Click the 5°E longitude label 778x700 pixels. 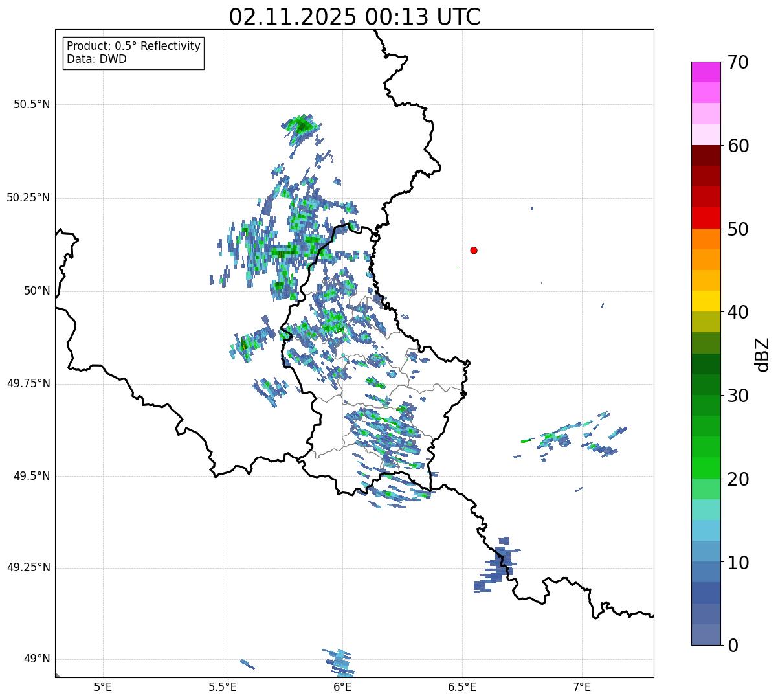tap(104, 686)
